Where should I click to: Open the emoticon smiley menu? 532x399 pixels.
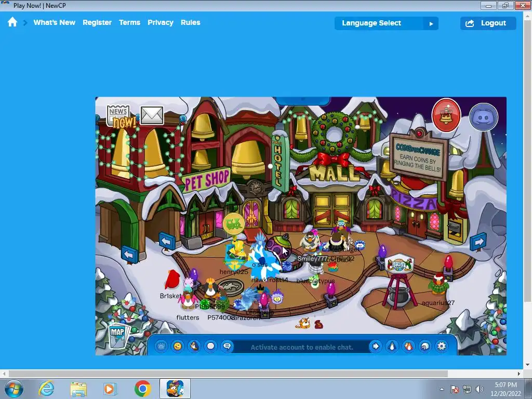tap(178, 346)
